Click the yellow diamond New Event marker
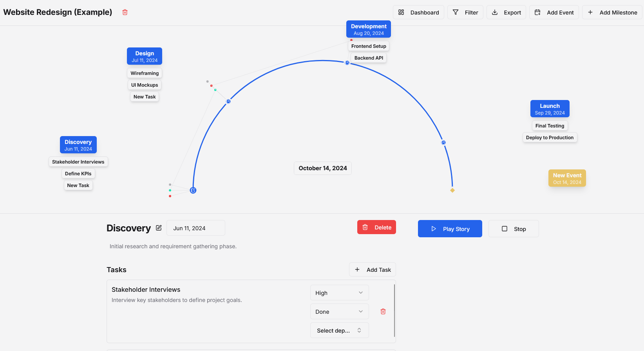This screenshot has height=351, width=644. pos(452,190)
